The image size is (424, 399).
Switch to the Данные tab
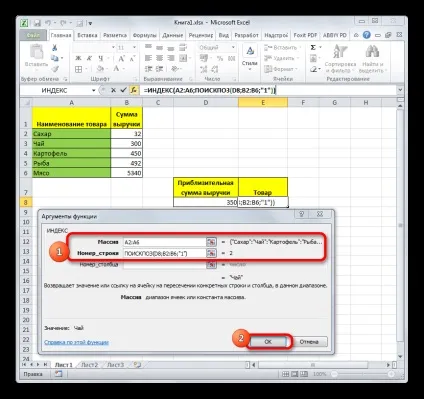pos(173,35)
